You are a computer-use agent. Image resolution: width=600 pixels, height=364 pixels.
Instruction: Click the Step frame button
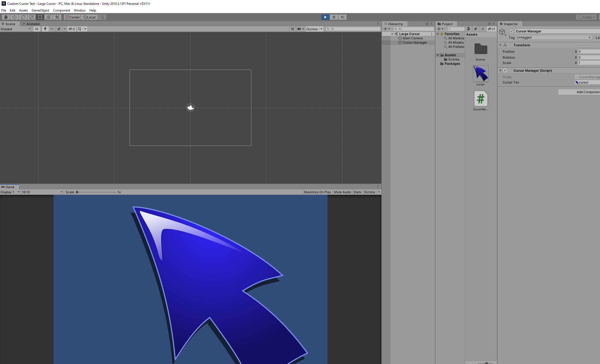(342, 17)
